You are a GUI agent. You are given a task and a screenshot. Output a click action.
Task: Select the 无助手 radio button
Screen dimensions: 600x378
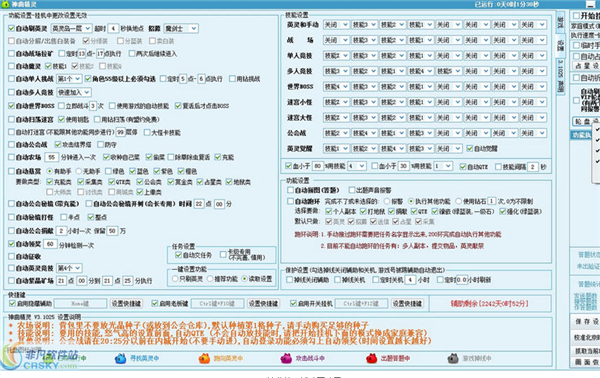79,171
